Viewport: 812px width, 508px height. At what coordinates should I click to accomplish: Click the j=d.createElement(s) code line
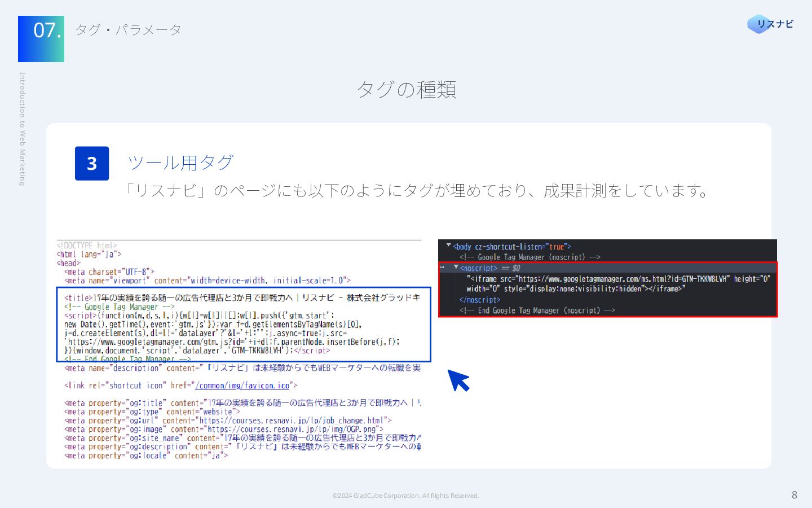(x=206, y=333)
